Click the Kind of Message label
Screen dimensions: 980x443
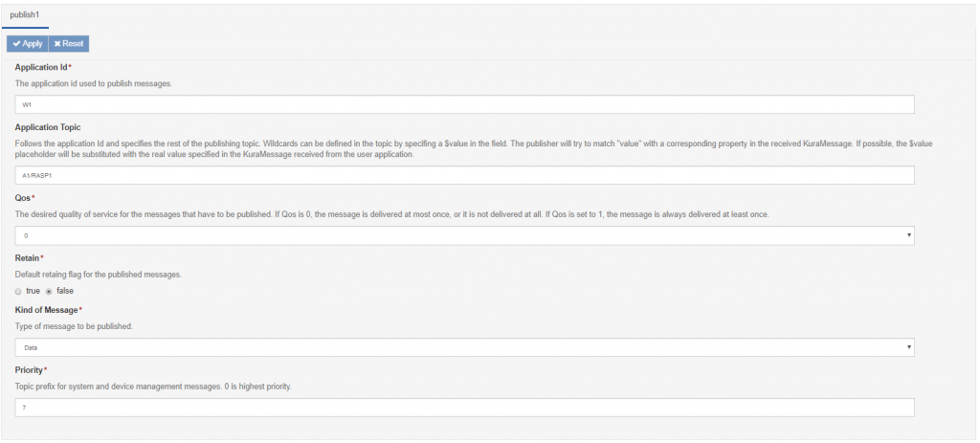point(46,310)
